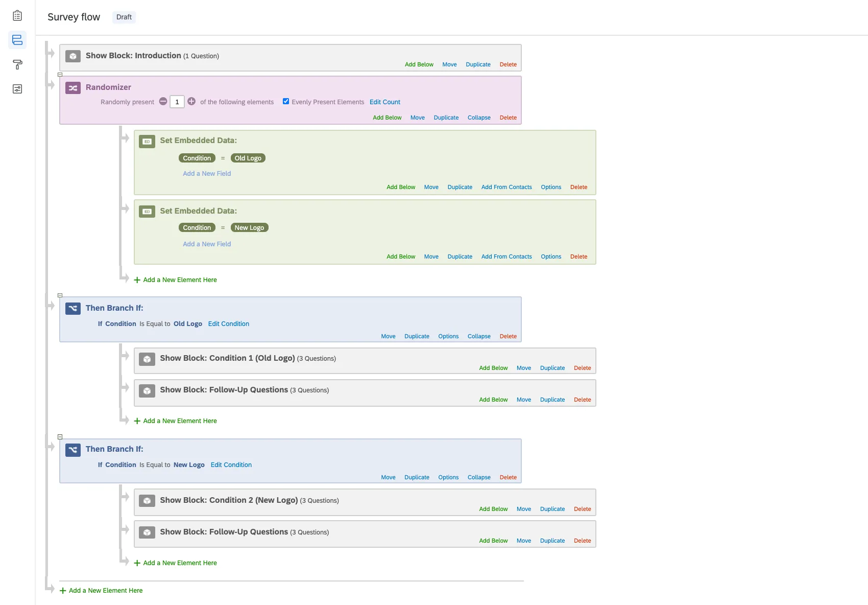The image size is (868, 605).
Task: Click the randomizer count number field
Action: pyautogui.click(x=177, y=102)
